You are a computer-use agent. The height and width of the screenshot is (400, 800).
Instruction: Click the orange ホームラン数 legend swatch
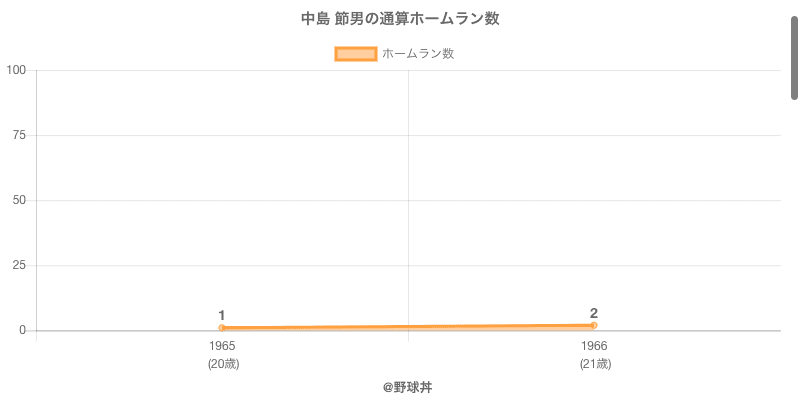tap(355, 54)
